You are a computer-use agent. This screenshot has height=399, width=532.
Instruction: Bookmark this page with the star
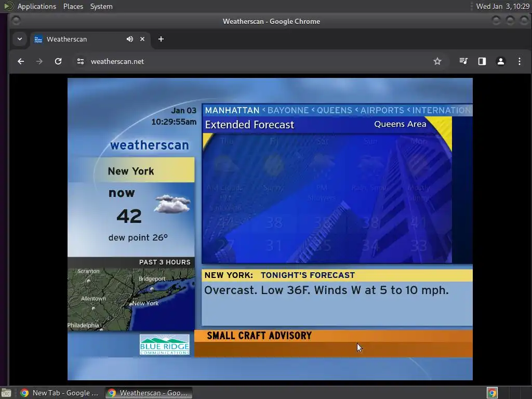437,61
